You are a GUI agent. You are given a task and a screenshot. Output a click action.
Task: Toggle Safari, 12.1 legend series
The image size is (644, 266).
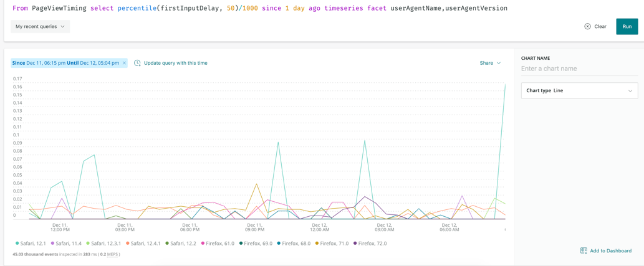click(30, 244)
